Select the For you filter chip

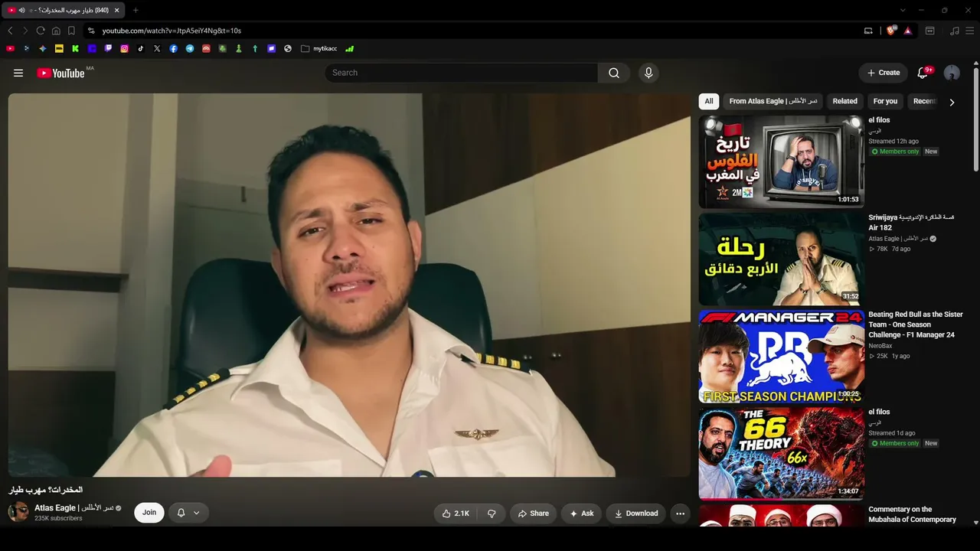pyautogui.click(x=885, y=101)
